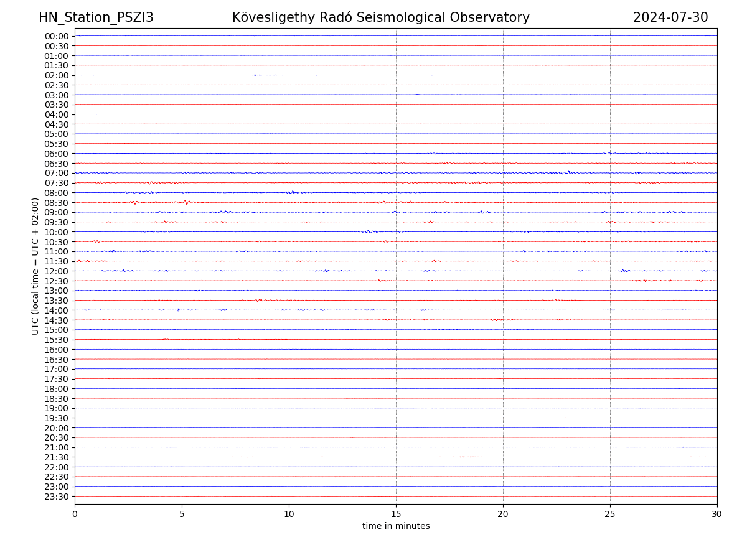Select the 00:00 row label
Screen dimensions: 747x560
coord(57,36)
